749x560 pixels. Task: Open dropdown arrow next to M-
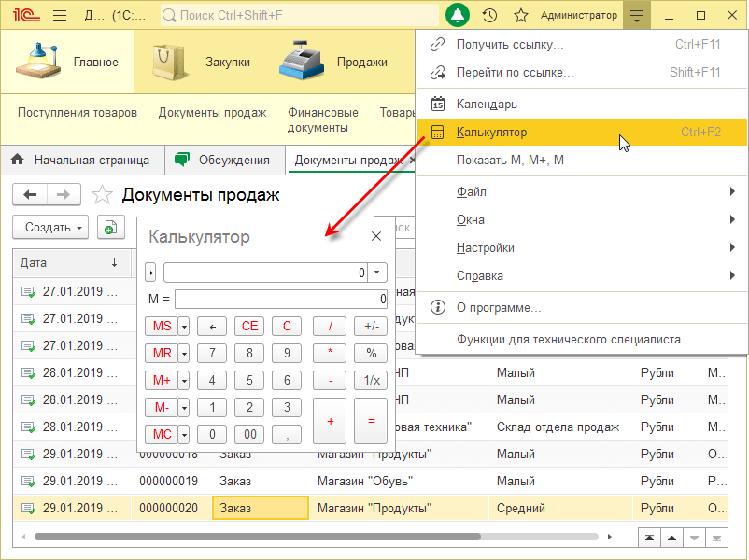(184, 408)
